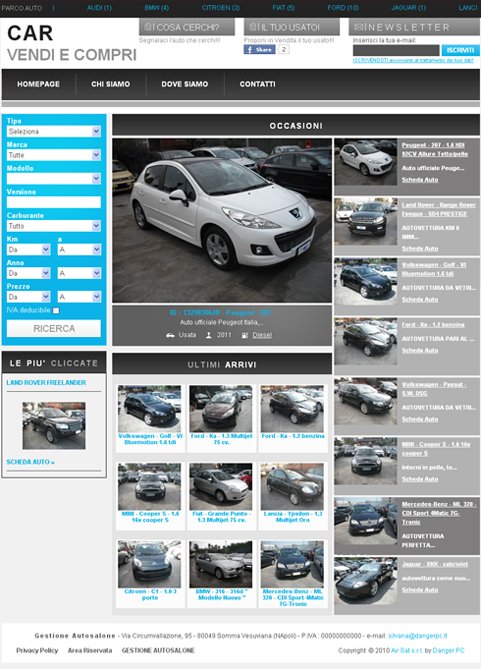Click the car icon labeled Usata
Image resolution: width=481 pixels, height=669 pixels.
pos(170,335)
